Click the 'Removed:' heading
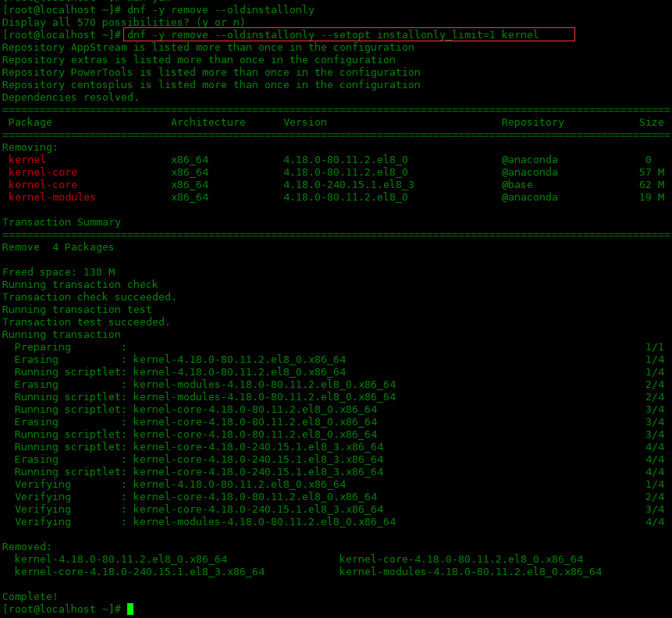Viewport: 672px width, 618px height. pyautogui.click(x=27, y=547)
